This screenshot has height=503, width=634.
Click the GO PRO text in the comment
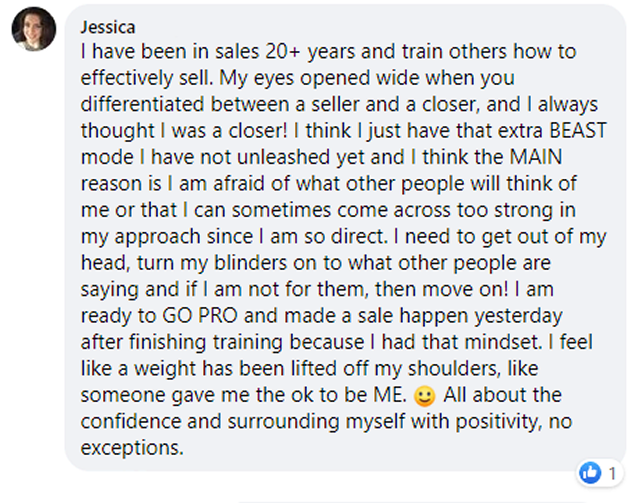pos(200,315)
